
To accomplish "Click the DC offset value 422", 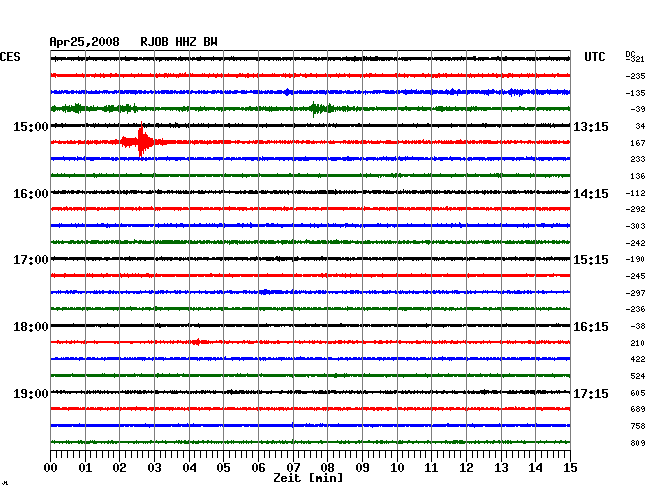I will click(638, 359).
